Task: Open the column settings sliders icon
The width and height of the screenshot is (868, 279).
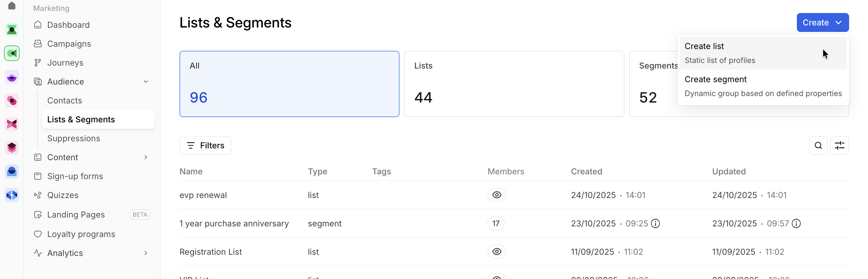Action: (839, 145)
